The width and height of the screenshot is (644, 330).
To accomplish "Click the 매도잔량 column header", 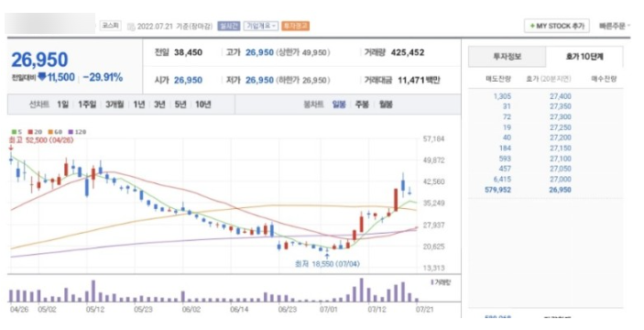I will point(498,79).
